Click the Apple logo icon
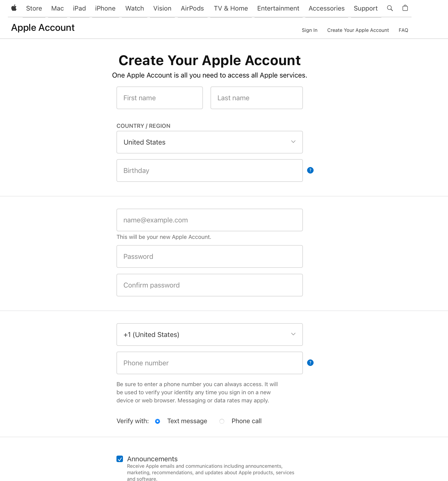448x481 pixels. [x=14, y=8]
